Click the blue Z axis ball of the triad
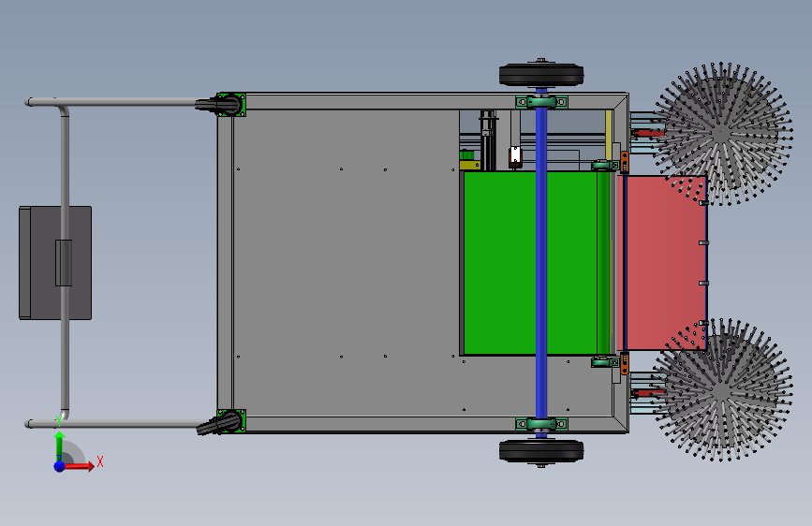Screen dimensions: 812x526 [x=60, y=466]
